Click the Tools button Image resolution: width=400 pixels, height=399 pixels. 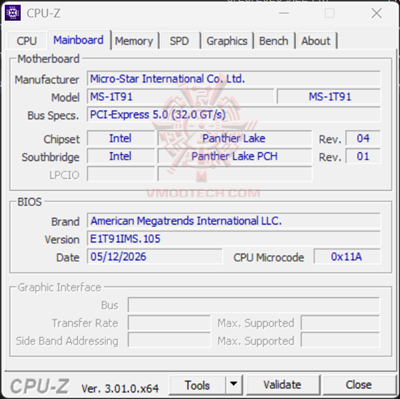197,385
